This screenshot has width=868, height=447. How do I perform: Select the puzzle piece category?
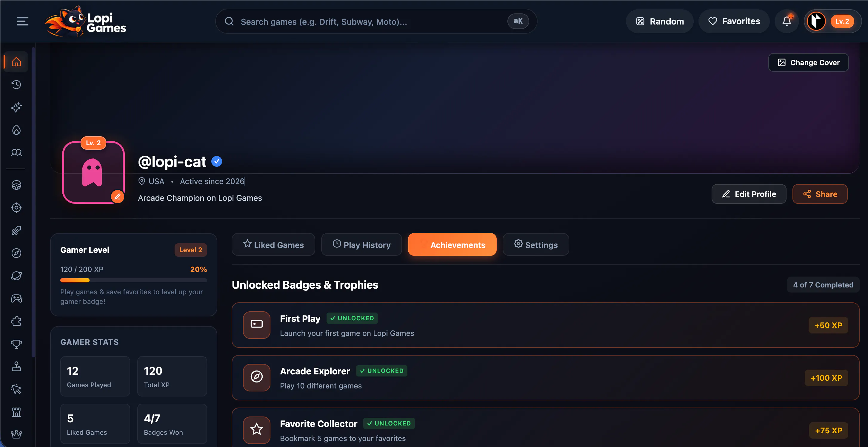coord(16,321)
